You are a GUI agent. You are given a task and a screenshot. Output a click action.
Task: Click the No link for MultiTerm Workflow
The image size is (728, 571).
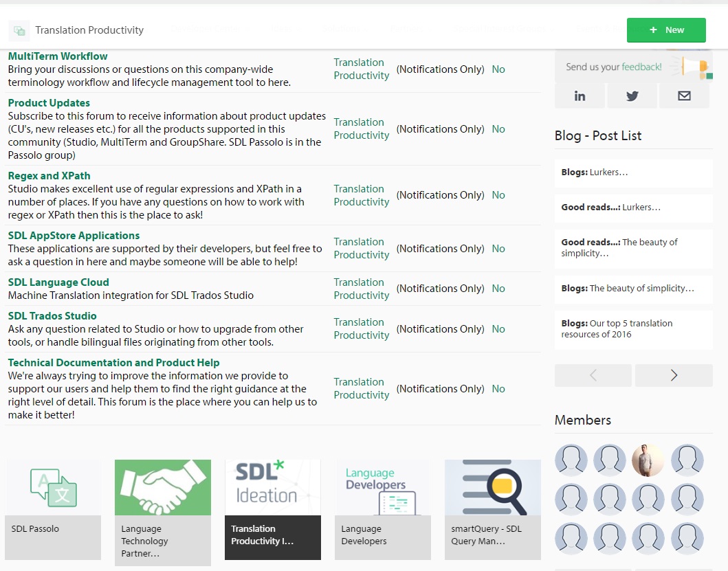tap(498, 69)
